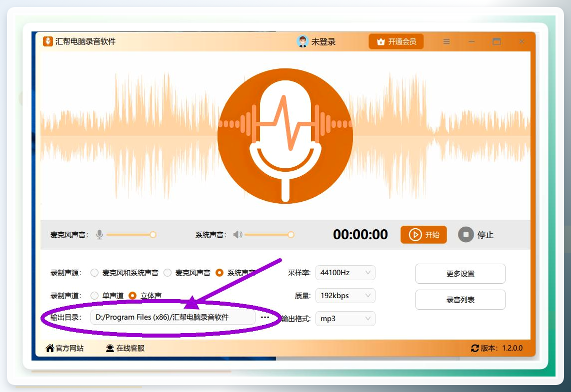Click the 在线客服 headset icon
The image size is (571, 392).
coord(110,348)
